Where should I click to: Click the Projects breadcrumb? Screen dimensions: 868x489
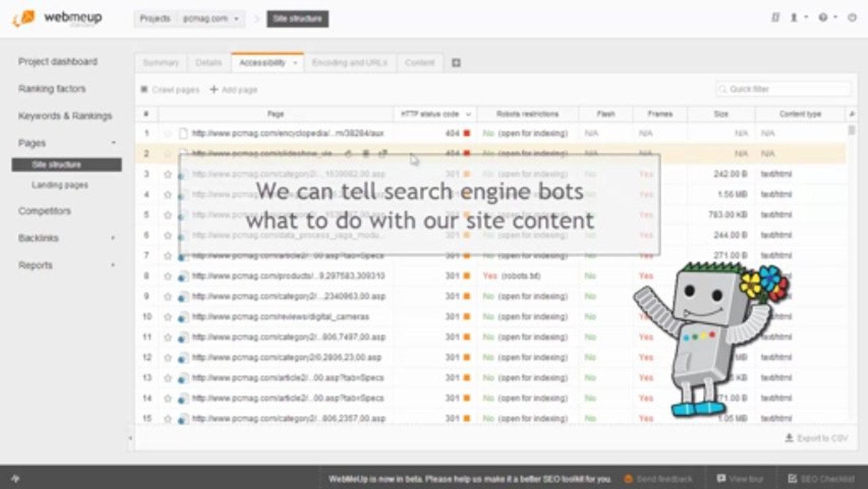click(155, 18)
